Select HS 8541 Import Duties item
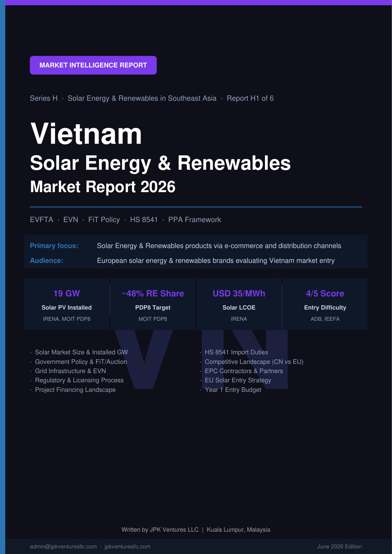This screenshot has height=554, width=392. click(236, 352)
